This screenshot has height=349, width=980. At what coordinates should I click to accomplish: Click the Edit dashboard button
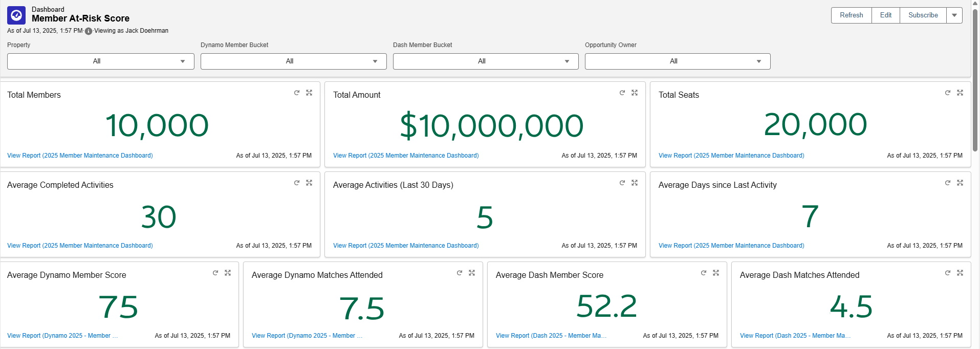click(x=886, y=15)
